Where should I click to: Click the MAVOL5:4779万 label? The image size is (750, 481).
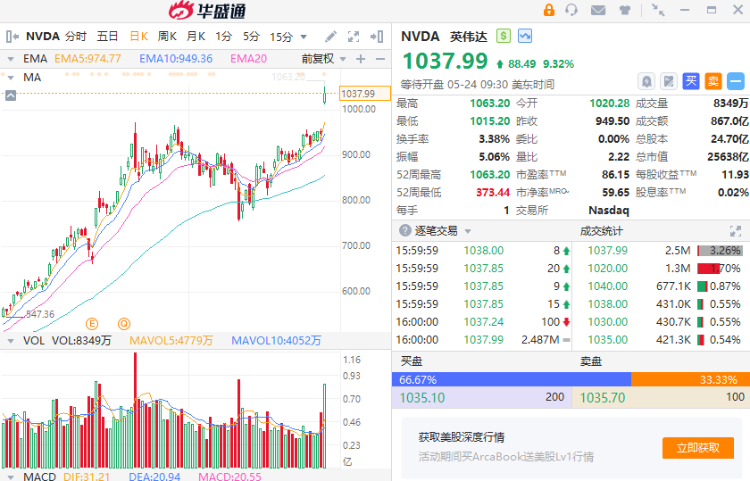tap(171, 341)
